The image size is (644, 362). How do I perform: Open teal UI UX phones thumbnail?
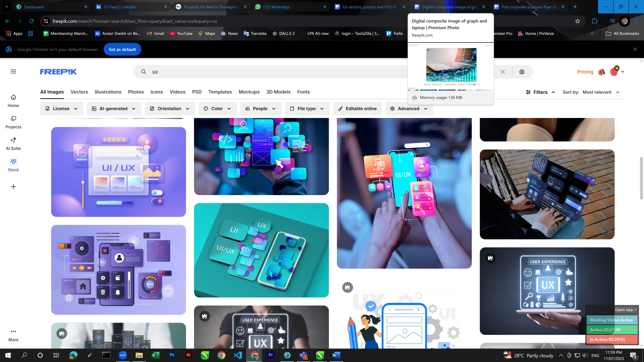coord(261,250)
